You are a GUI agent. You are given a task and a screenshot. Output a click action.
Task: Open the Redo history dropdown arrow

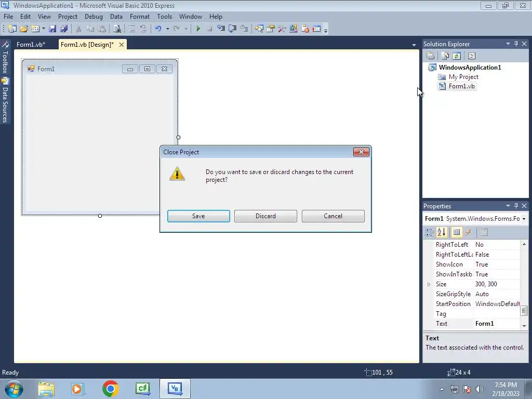[x=185, y=29]
